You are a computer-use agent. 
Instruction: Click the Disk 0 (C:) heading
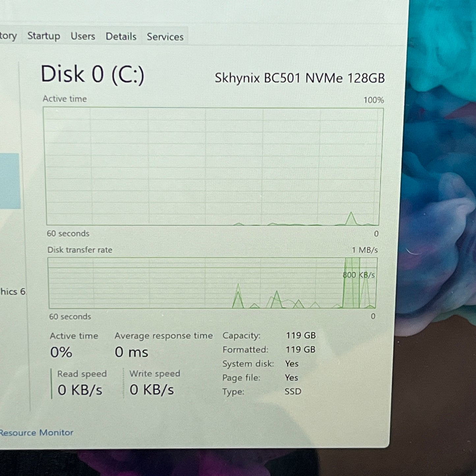pos(93,74)
